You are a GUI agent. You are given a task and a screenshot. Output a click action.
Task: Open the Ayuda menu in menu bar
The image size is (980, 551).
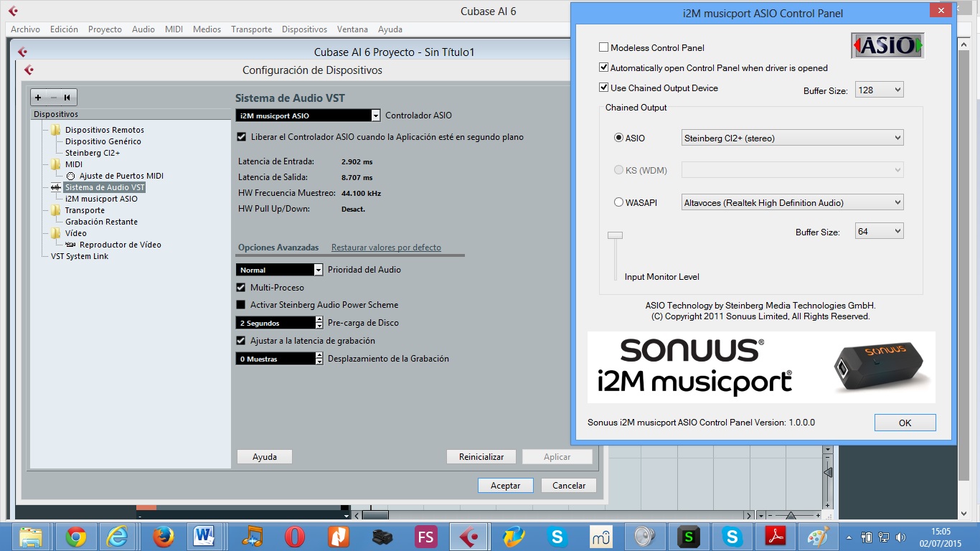pos(390,29)
